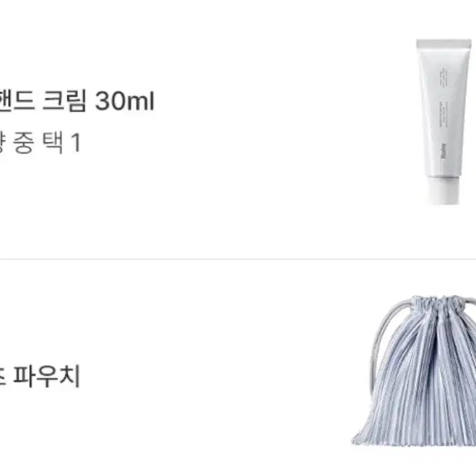Select the second gift row for the pouch
The height and width of the screenshot is (476, 476).
point(238,368)
